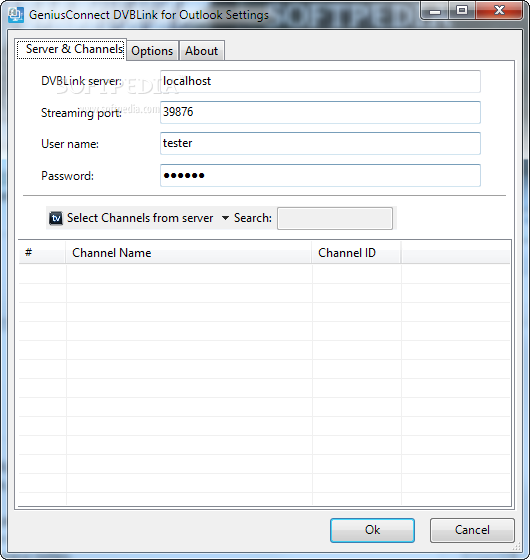Maximize the Settings window
The height and width of the screenshot is (560, 530).
(x=462, y=11)
